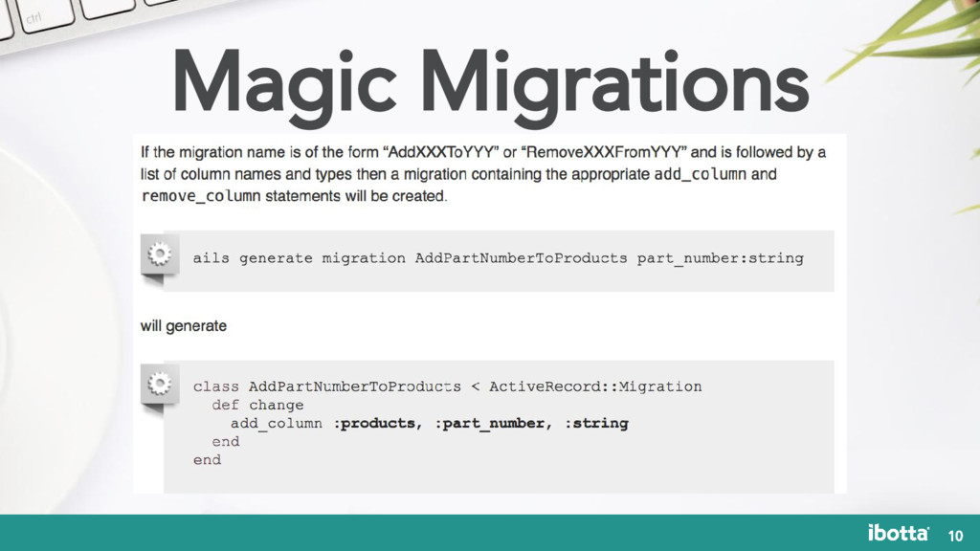980x551 pixels.
Task: Click the 'class AddPartNumberToProducts < ActiveRecord::Migration' line
Action: [448, 386]
